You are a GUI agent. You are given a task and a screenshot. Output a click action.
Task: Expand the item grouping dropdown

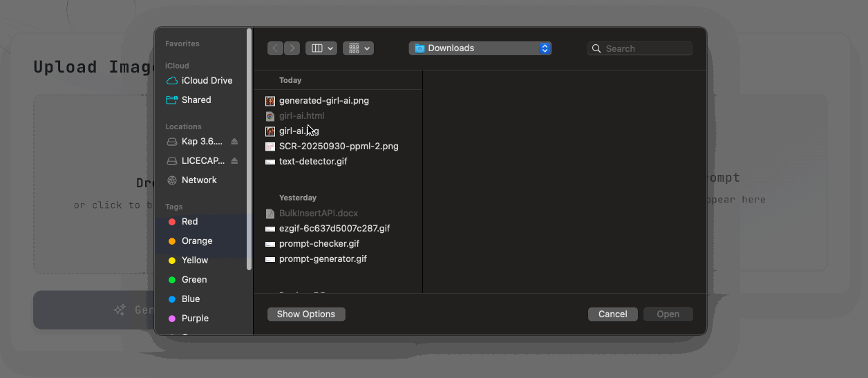click(x=358, y=48)
